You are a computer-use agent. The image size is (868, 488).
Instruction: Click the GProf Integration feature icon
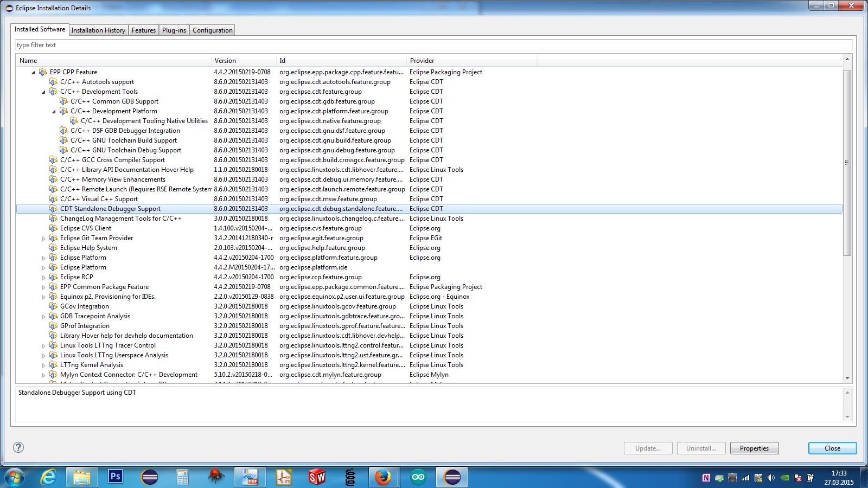(53, 326)
